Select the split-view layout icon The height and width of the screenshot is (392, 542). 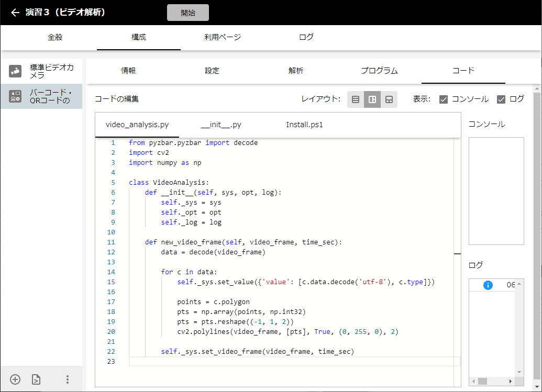coord(372,99)
